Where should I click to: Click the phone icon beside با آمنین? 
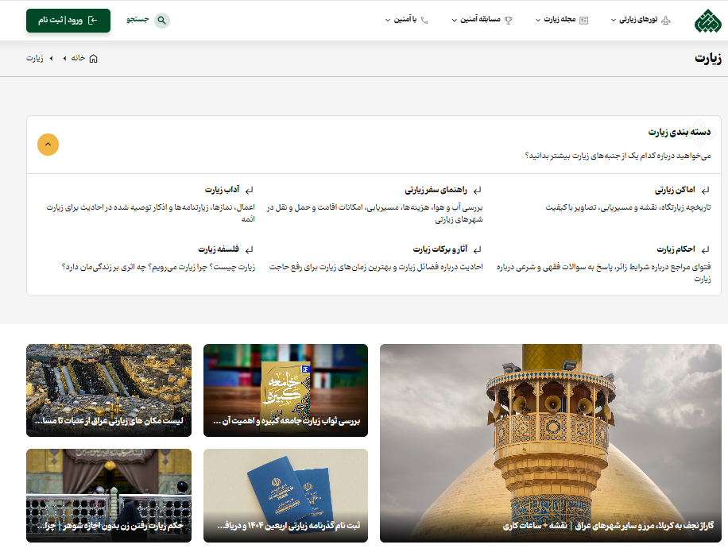point(424,21)
